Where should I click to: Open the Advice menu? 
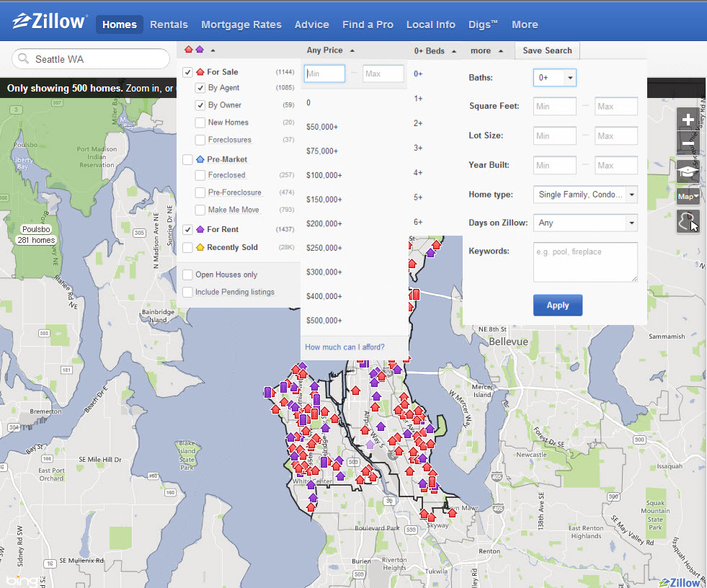[311, 24]
